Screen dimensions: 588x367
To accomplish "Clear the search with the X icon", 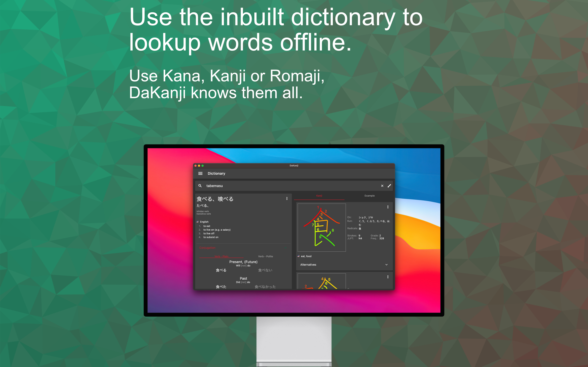I will tap(382, 186).
